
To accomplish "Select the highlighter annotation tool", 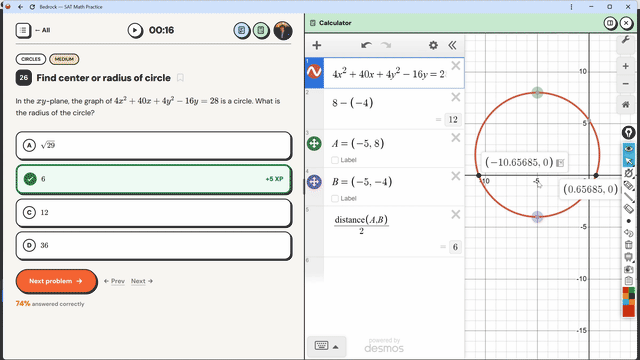I will point(629,185).
